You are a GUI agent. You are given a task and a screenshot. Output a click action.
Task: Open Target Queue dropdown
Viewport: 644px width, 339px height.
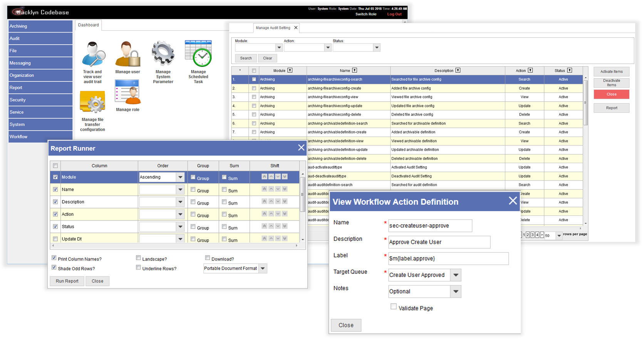[456, 275]
